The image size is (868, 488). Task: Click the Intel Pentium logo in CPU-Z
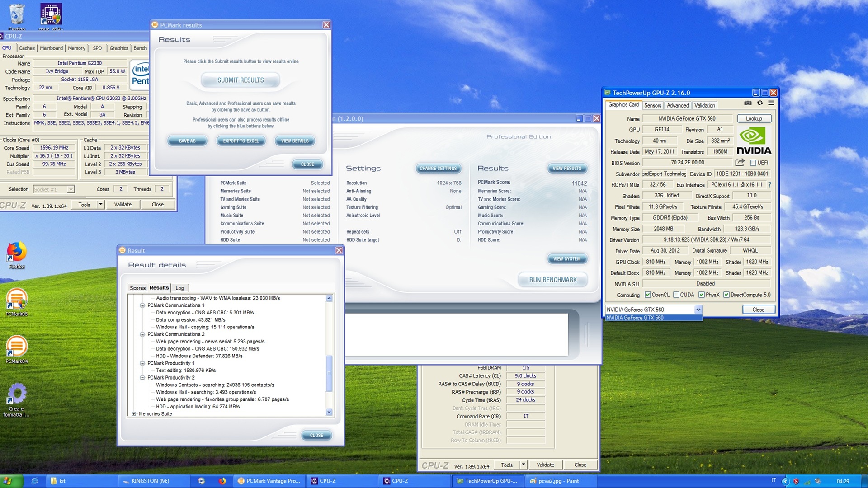[x=140, y=75]
